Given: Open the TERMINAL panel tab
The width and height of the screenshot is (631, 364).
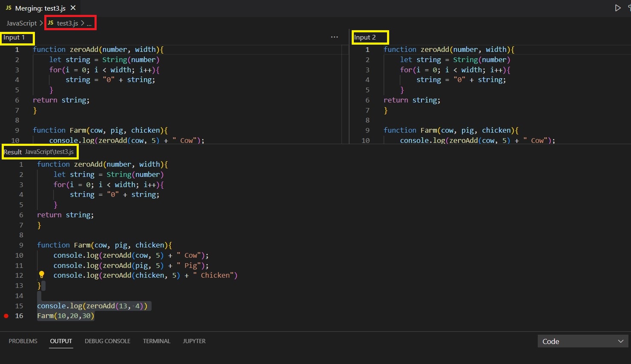Looking at the screenshot, I should pyautogui.click(x=157, y=341).
